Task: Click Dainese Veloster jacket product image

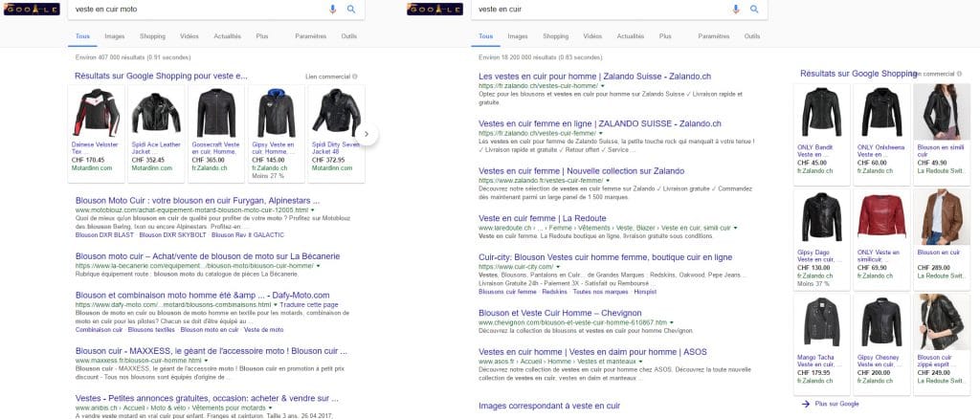Action: coord(97,112)
